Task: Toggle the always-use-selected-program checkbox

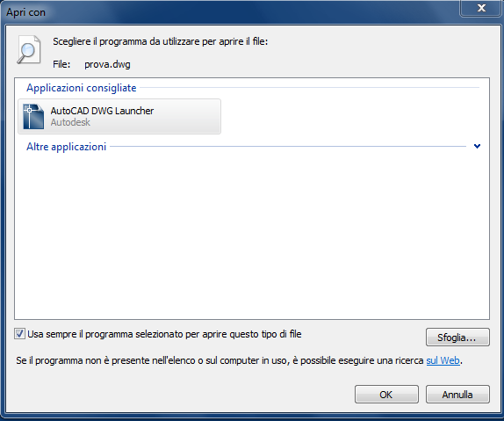Action: 19,334
